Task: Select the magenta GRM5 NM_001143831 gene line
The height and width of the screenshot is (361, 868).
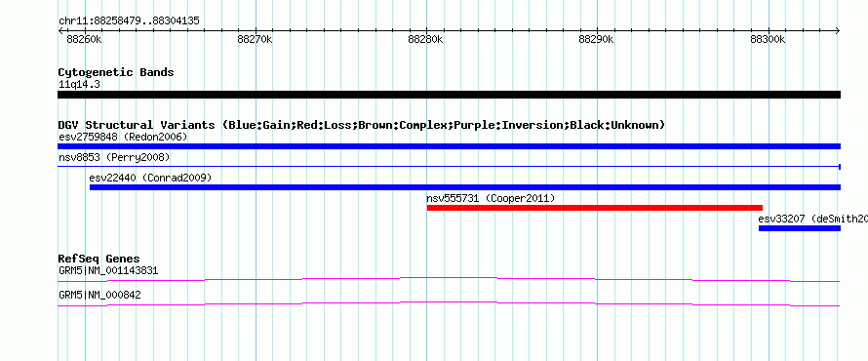Action: 449,279
